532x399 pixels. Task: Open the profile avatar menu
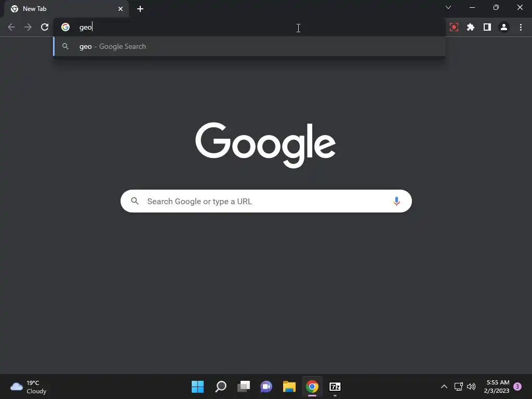pyautogui.click(x=504, y=27)
